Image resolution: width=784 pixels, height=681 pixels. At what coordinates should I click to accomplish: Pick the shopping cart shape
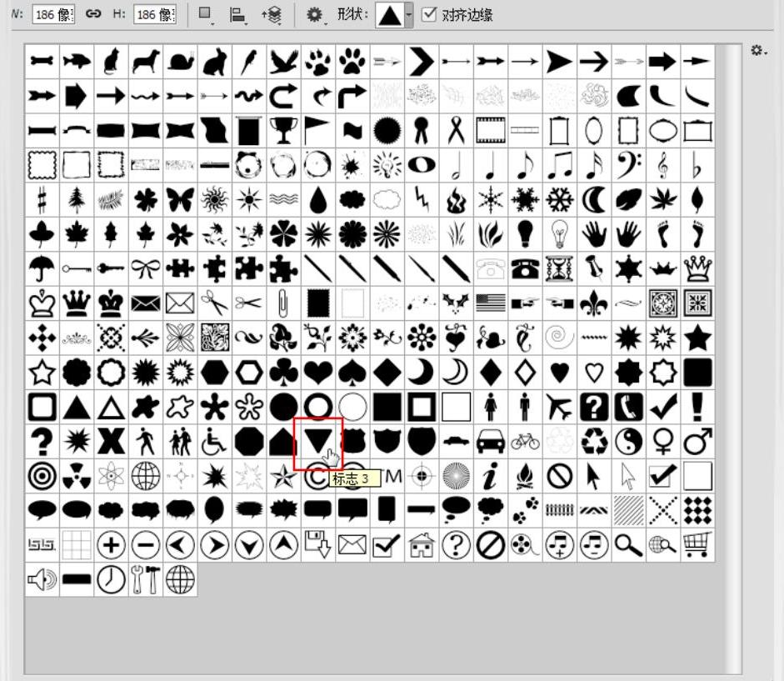697,545
